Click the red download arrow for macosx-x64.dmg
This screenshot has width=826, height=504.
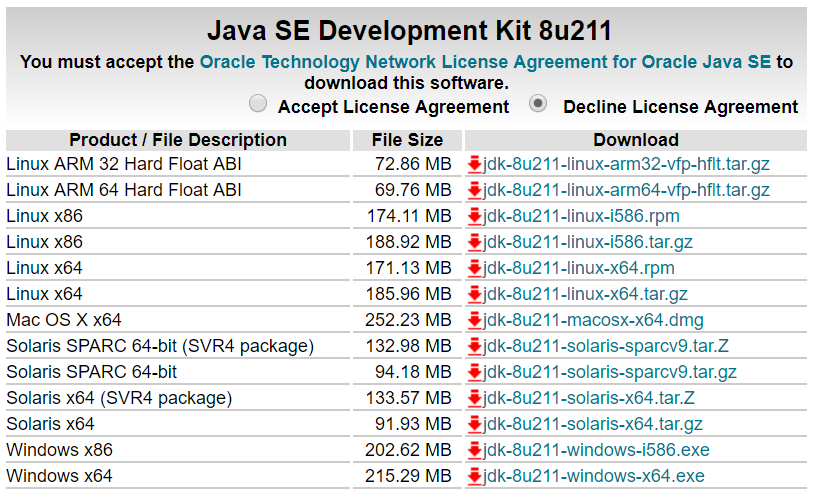pyautogui.click(x=475, y=320)
